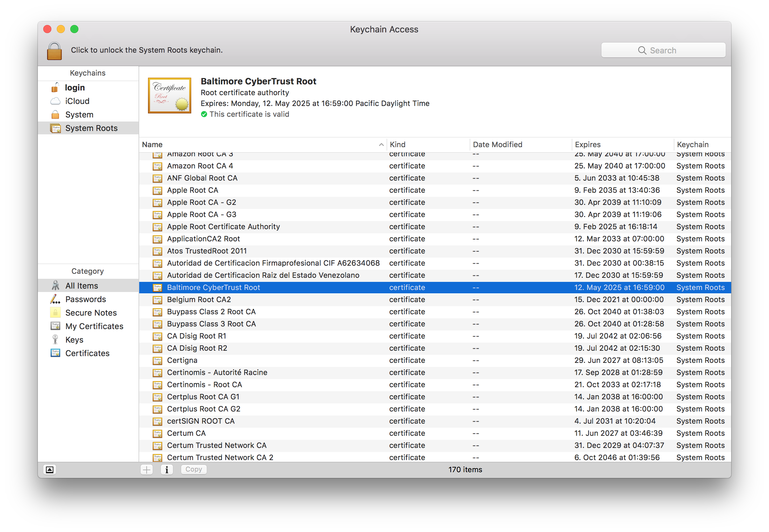This screenshot has width=769, height=532.
Task: Select the Belgium Root CA2 row
Action: 435,300
